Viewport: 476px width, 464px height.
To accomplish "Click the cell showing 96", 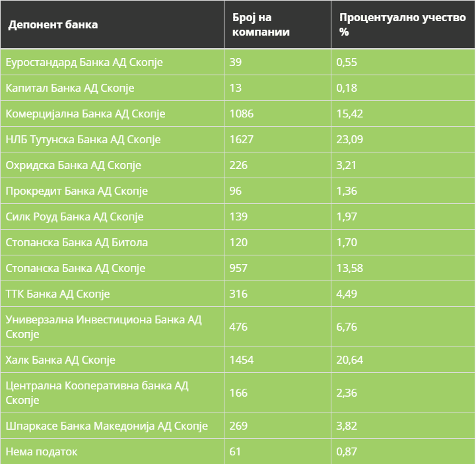I will pos(277,191).
